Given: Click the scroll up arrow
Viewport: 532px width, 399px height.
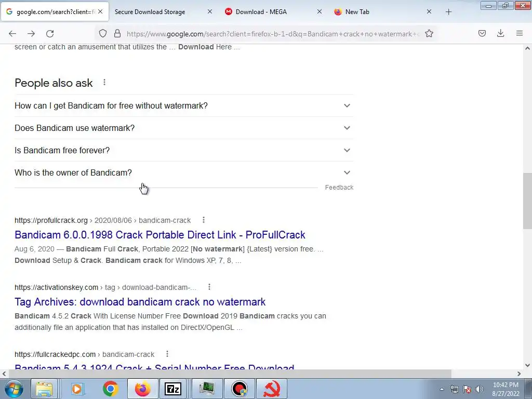Looking at the screenshot, I should coord(527,48).
